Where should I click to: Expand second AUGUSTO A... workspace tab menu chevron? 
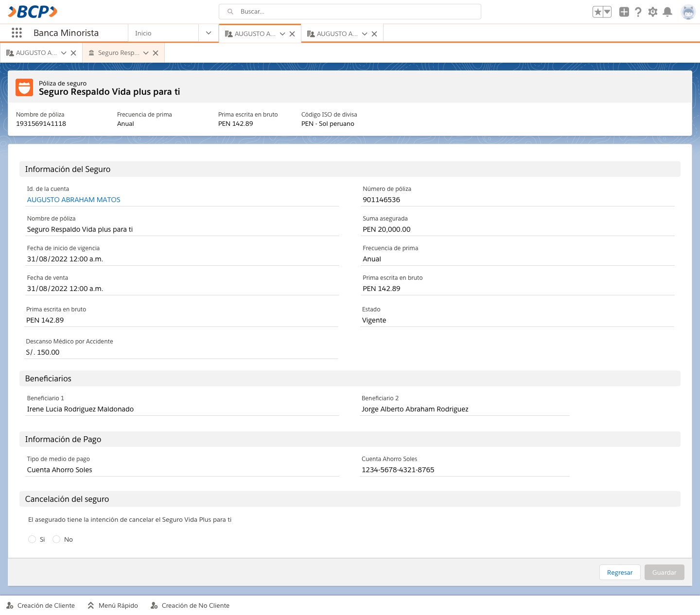click(365, 34)
